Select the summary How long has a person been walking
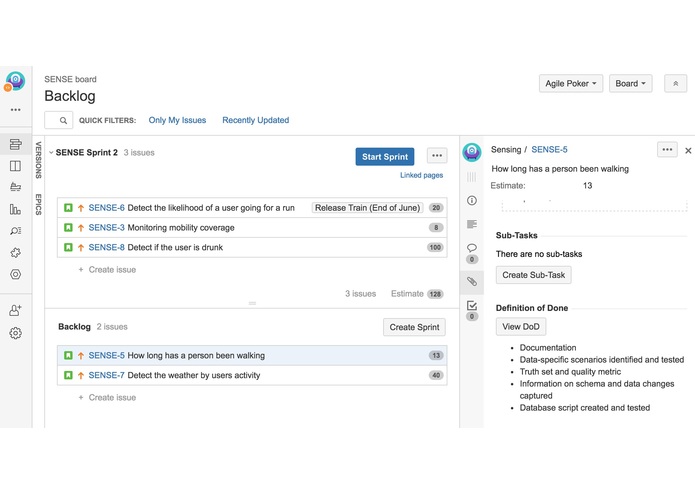695x494 pixels. (x=560, y=169)
